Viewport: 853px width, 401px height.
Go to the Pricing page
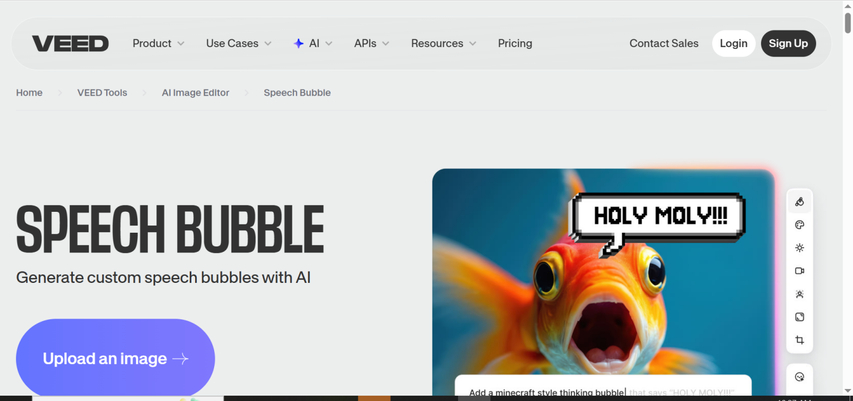[515, 44]
